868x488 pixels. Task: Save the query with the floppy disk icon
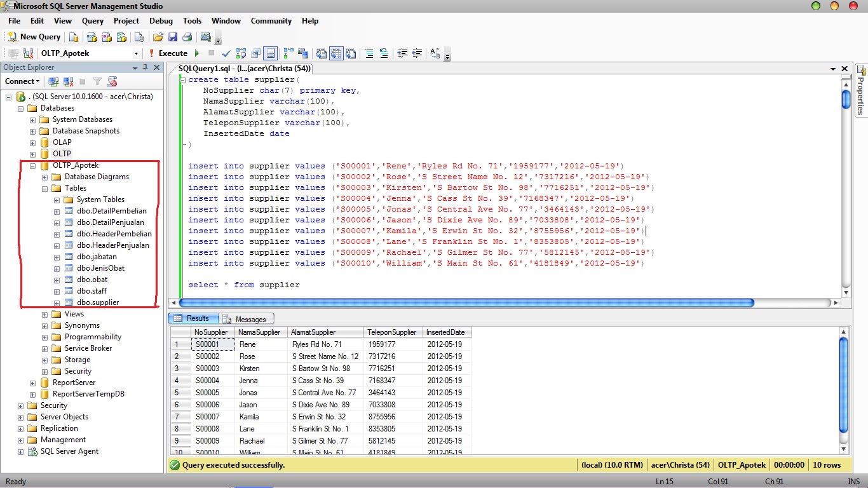(173, 37)
